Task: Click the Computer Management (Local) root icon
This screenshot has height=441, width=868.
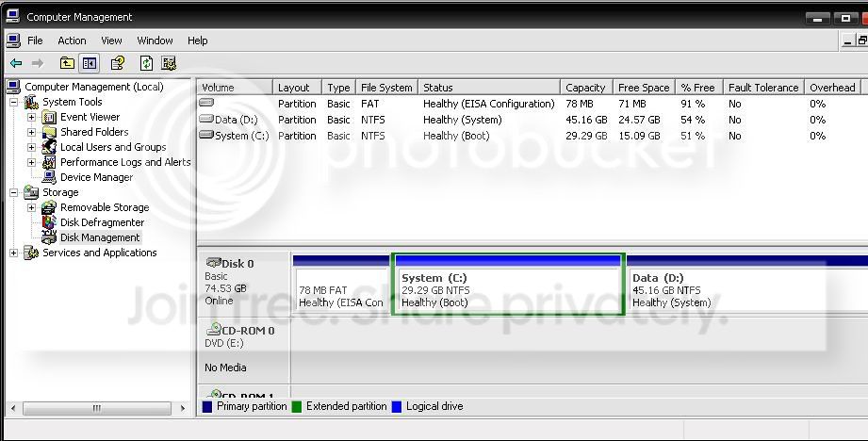Action: [x=14, y=87]
